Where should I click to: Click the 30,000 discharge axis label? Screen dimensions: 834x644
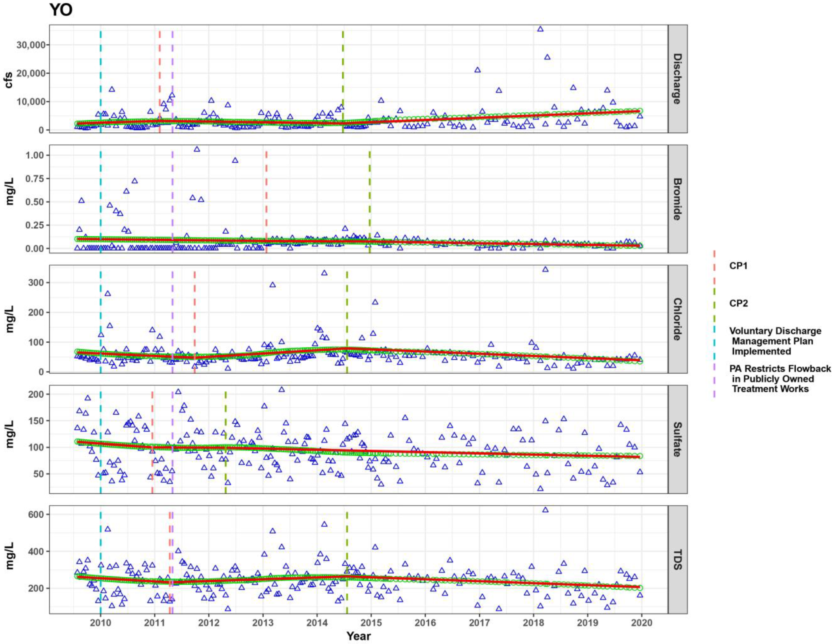pyautogui.click(x=31, y=45)
